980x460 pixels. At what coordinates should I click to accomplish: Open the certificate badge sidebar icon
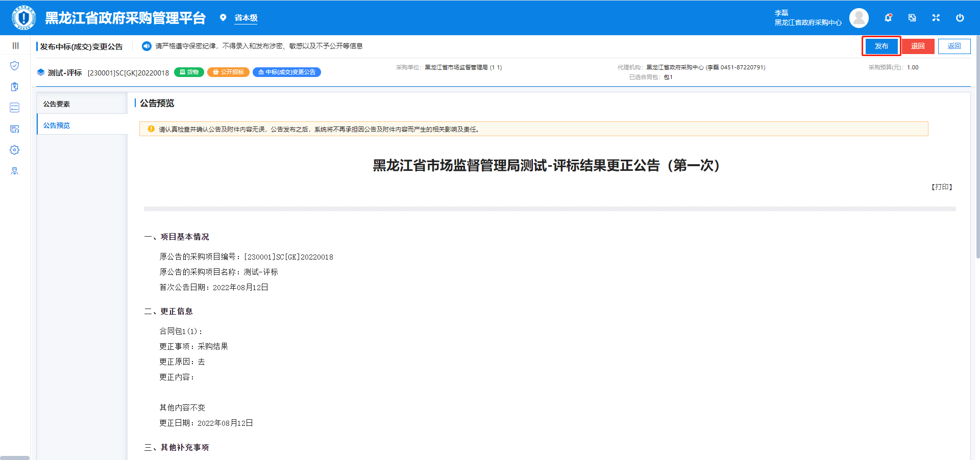(15, 171)
